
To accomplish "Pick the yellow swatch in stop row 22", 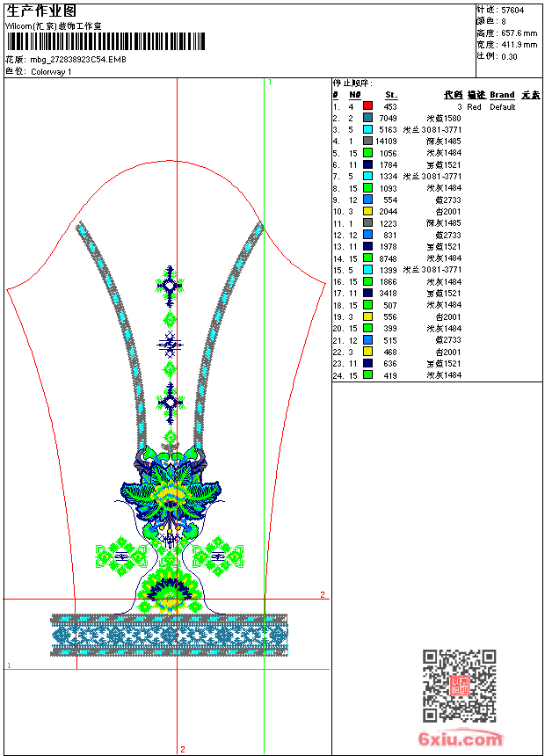I will pyautogui.click(x=367, y=352).
